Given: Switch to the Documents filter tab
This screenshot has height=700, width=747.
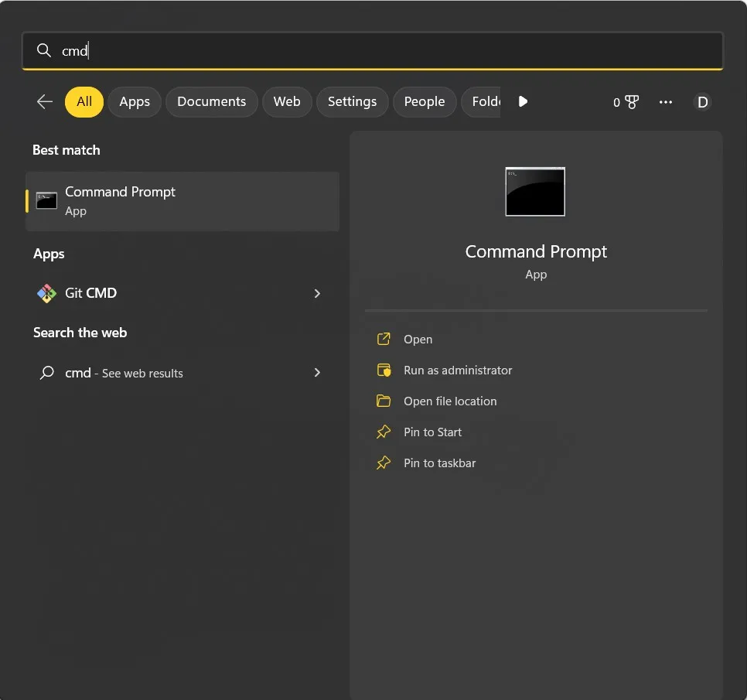Looking at the screenshot, I should click(x=212, y=101).
